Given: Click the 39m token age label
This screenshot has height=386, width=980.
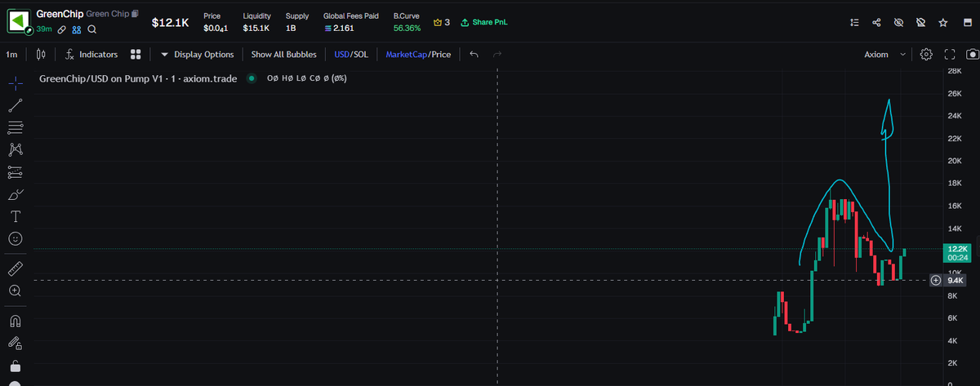Looking at the screenshot, I should tap(44, 29).
